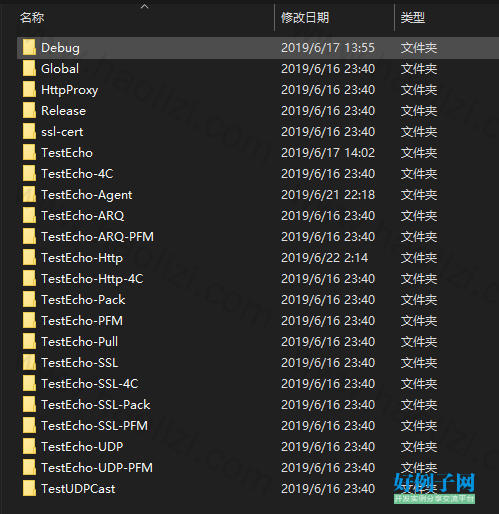Click the 文件夹 type in the Global row
The image size is (499, 514).
click(419, 69)
